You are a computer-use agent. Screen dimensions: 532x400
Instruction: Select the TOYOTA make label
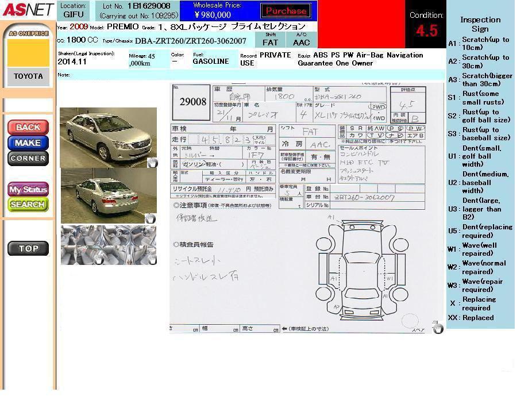(x=28, y=76)
